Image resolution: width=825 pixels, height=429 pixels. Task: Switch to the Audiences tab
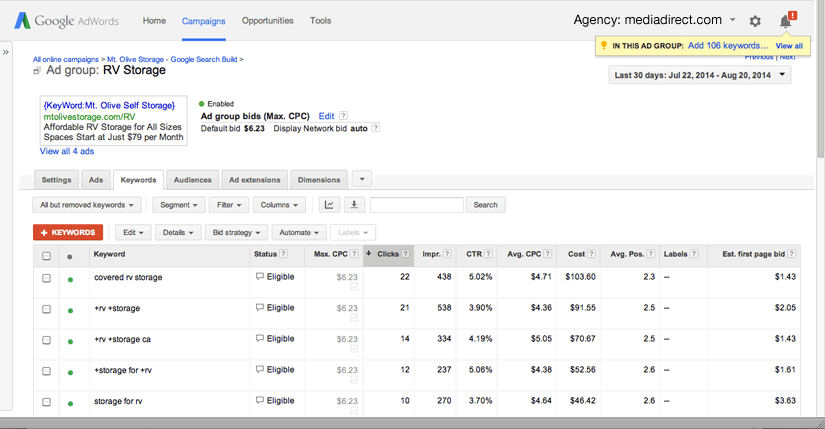193,179
